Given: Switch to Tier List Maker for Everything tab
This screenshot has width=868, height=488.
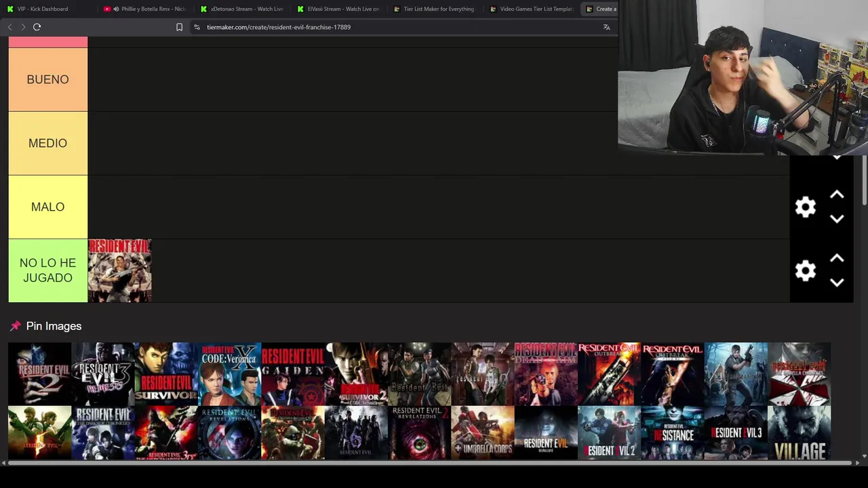Looking at the screenshot, I should click(x=435, y=9).
